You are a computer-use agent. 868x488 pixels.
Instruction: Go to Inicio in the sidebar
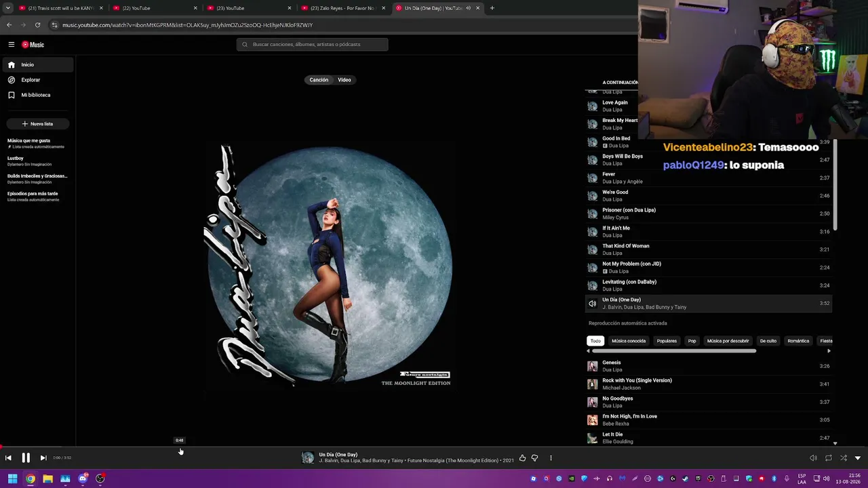tap(38, 64)
